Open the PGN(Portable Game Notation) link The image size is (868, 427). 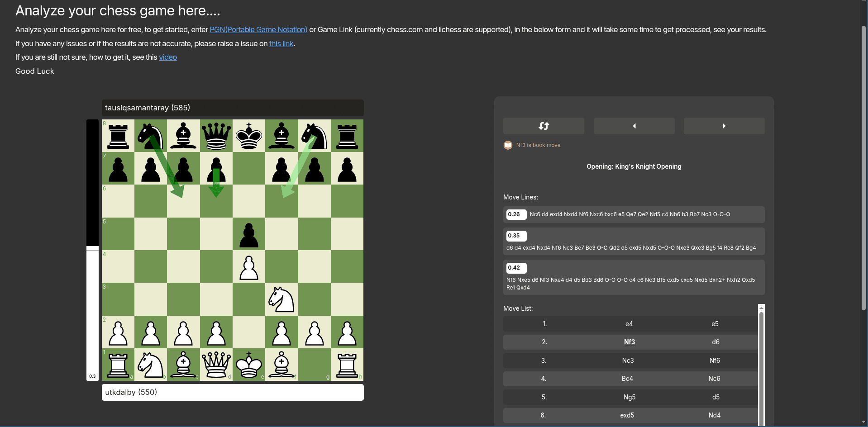point(258,29)
